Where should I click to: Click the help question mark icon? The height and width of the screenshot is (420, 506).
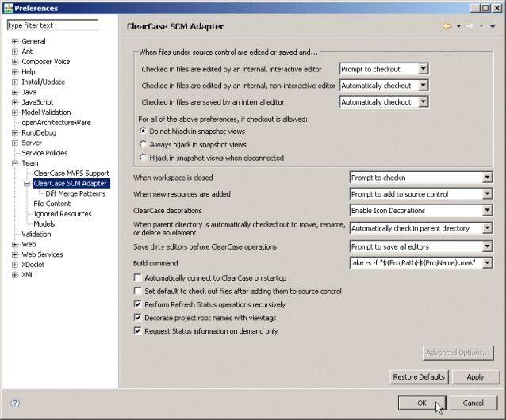pyautogui.click(x=15, y=403)
